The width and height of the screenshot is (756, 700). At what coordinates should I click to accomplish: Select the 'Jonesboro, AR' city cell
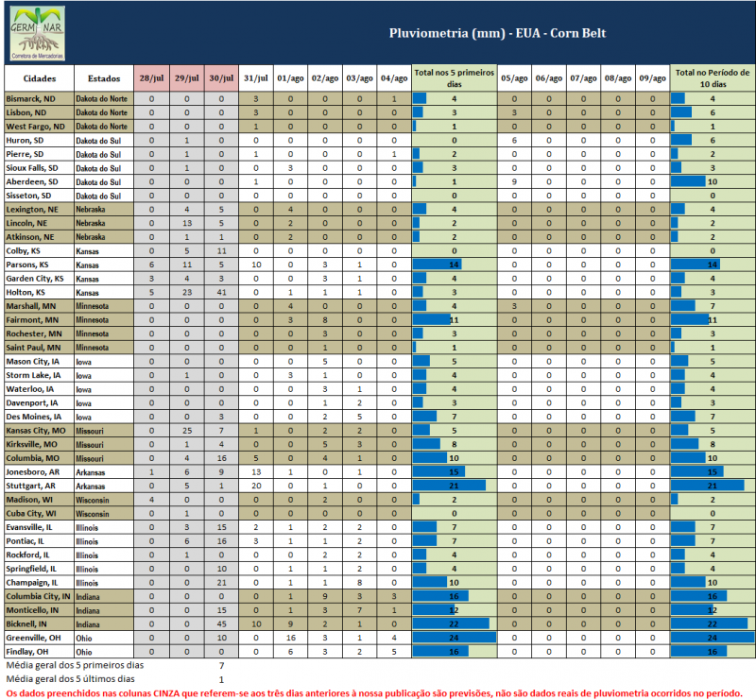click(x=40, y=472)
